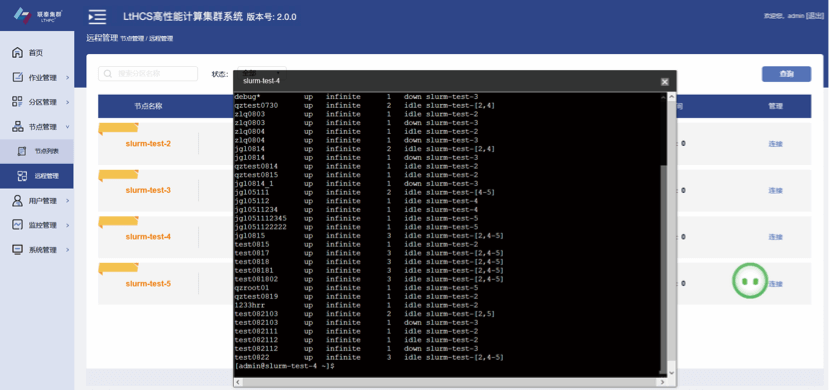Click the partition management grid icon
Viewport: 830px width, 390px height.
pos(17,102)
